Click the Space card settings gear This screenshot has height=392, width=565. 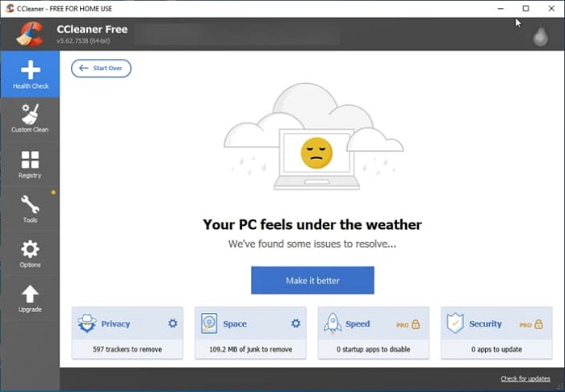(295, 323)
